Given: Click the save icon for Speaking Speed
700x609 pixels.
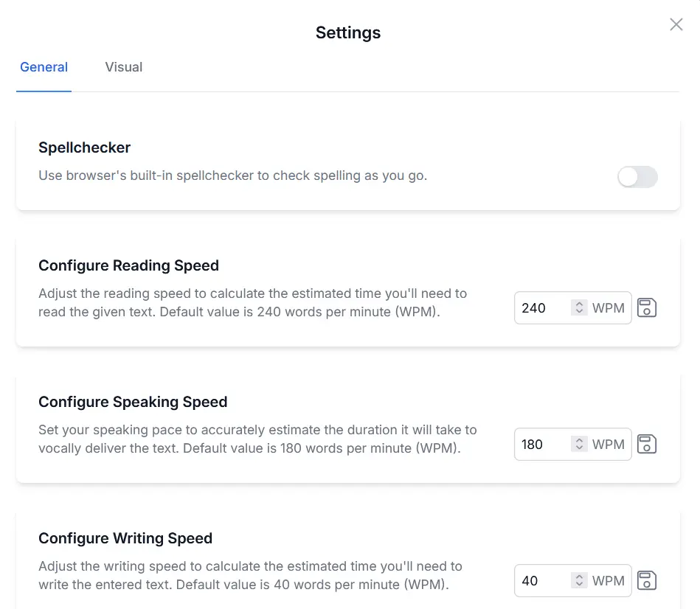Looking at the screenshot, I should [x=647, y=444].
